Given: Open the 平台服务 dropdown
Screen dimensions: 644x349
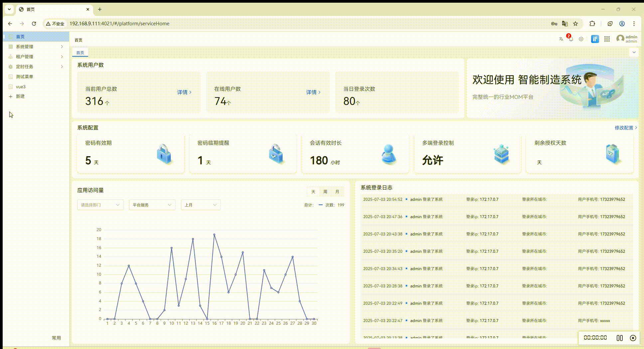Looking at the screenshot, I should 152,205.
